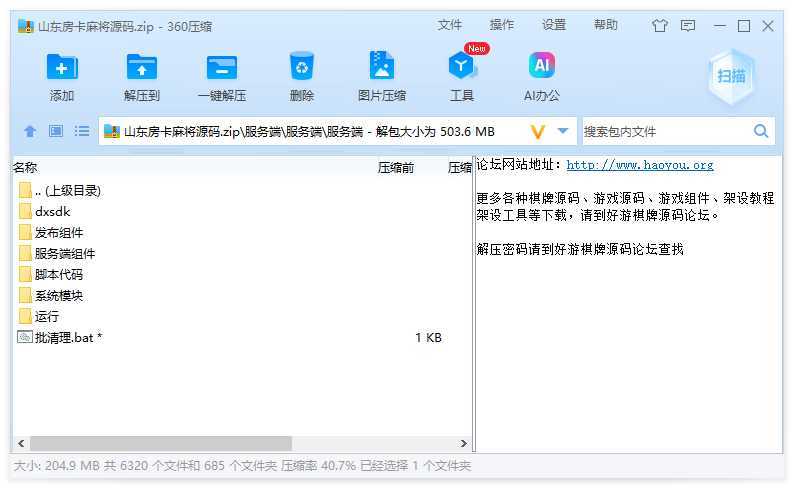Screen dimensions: 794x488
Task: Click the horizontal scrollbar thumb
Action: 161,443
